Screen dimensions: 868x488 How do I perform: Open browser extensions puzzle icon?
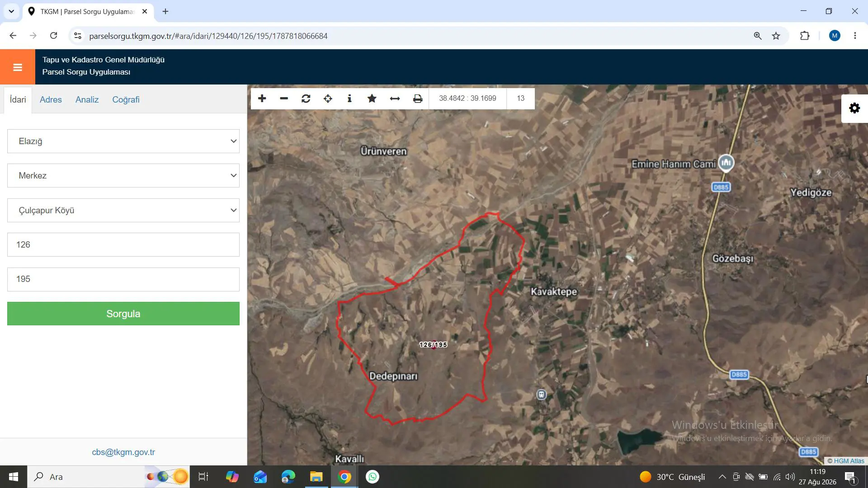pyautogui.click(x=805, y=36)
